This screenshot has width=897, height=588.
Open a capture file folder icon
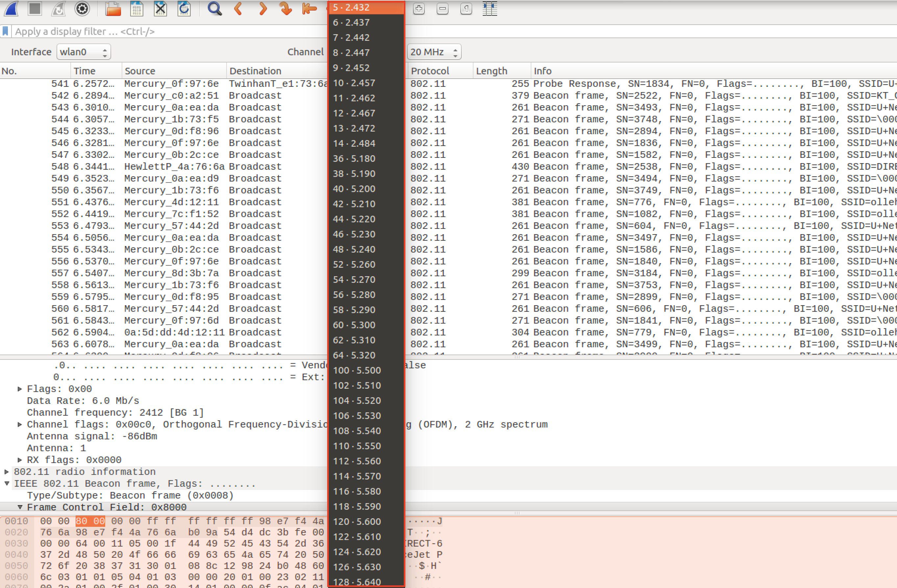113,8
